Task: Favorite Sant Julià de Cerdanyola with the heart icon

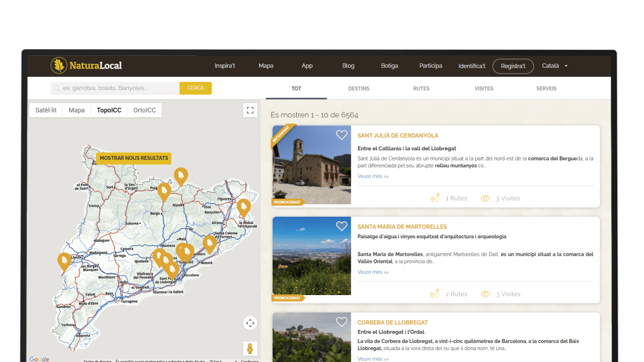Action: [342, 135]
